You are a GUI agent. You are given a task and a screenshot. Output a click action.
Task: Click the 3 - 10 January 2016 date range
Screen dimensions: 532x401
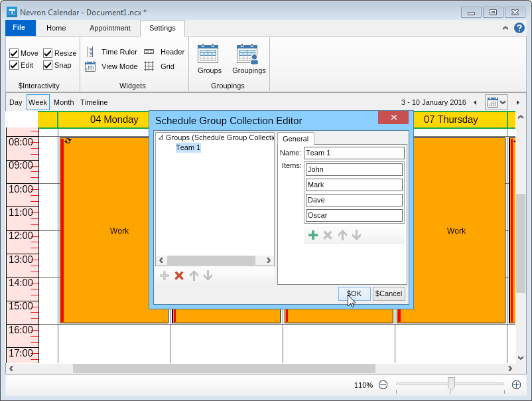click(x=433, y=102)
